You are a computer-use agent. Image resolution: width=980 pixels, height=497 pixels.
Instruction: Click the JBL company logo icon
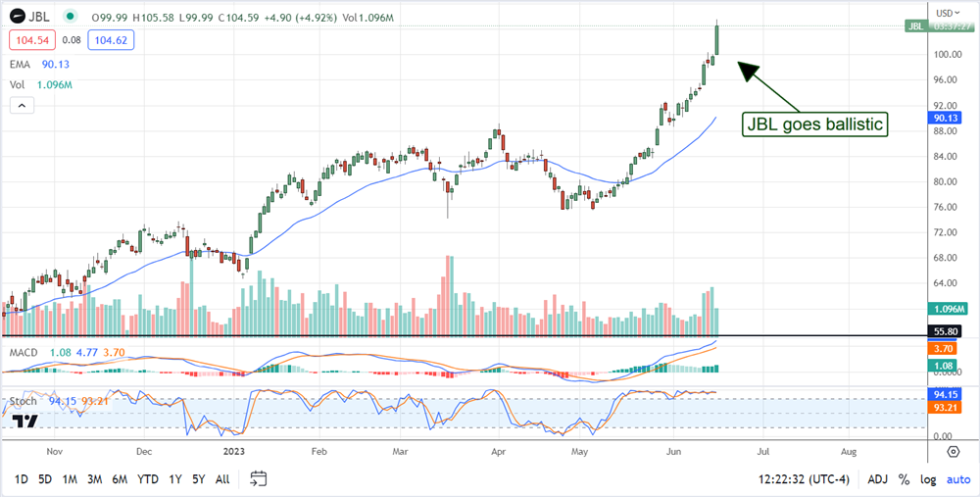17,17
